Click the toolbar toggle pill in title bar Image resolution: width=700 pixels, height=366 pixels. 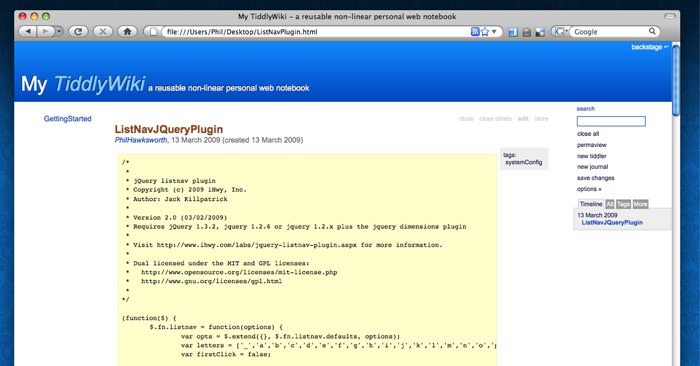(x=670, y=16)
